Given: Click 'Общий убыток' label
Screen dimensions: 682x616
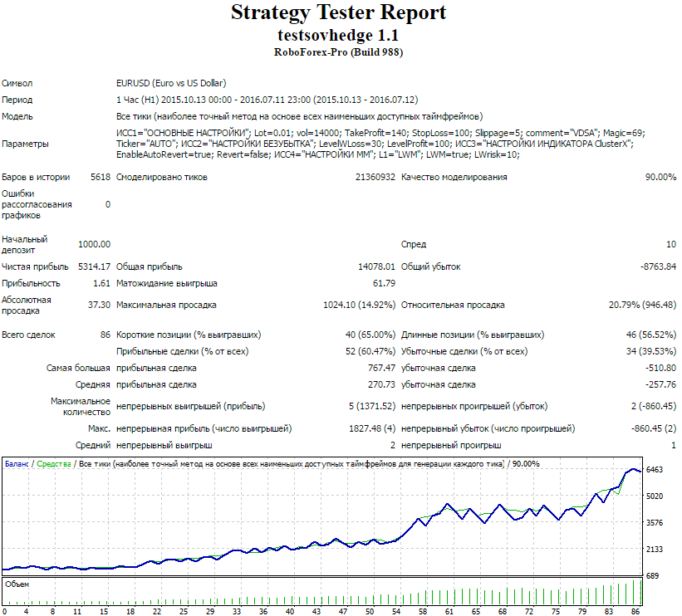Looking at the screenshot, I should coord(430,266).
